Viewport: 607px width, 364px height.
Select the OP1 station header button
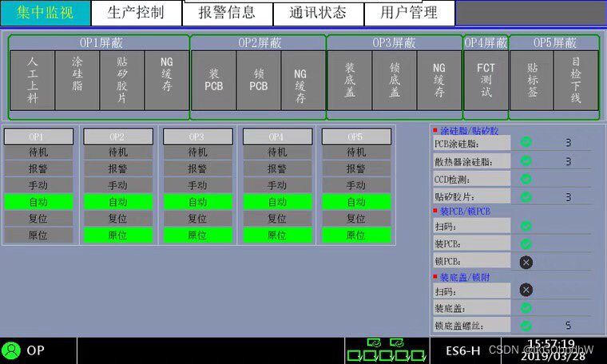[x=38, y=136]
